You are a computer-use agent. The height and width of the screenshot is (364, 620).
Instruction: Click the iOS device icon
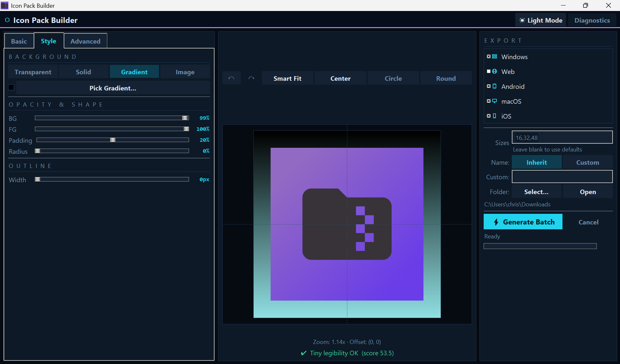coord(494,116)
